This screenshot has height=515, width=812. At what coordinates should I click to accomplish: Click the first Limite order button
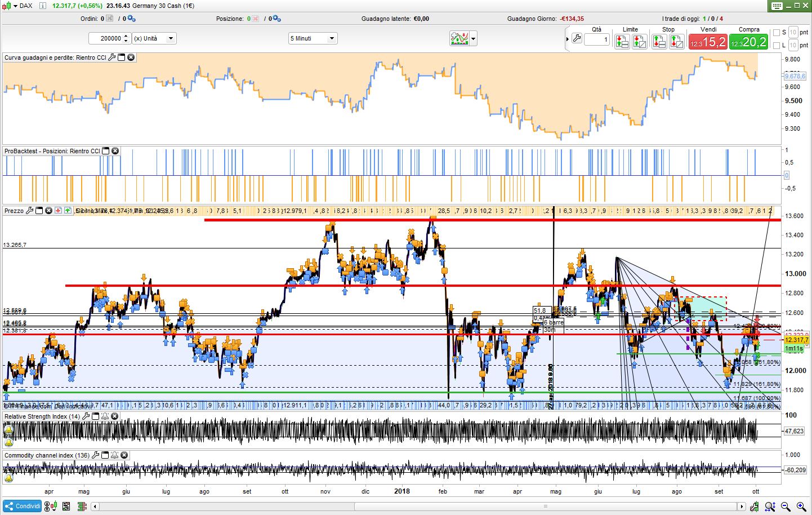click(622, 41)
